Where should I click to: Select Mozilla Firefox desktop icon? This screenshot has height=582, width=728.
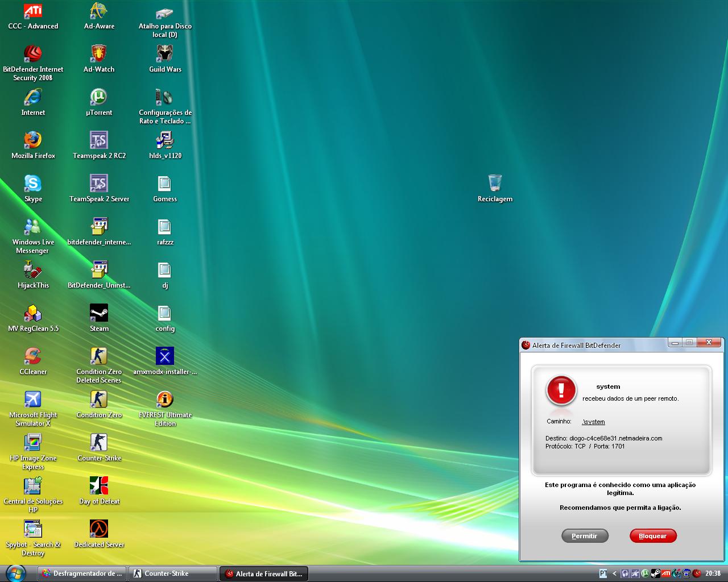click(x=33, y=146)
